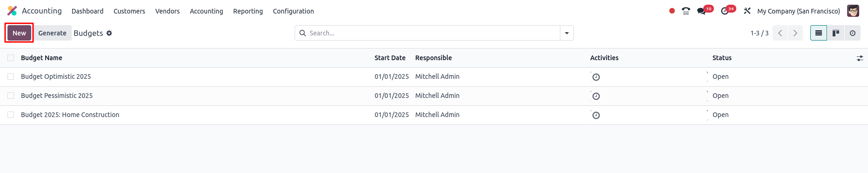
Task: Switch to Kanban view
Action: click(x=836, y=33)
